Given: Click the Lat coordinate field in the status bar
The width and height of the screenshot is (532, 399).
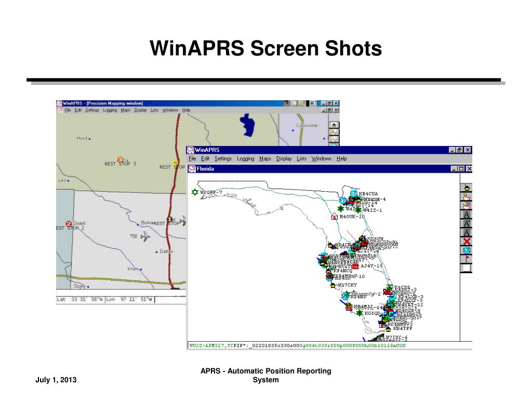Looking at the screenshot, I should (x=79, y=299).
